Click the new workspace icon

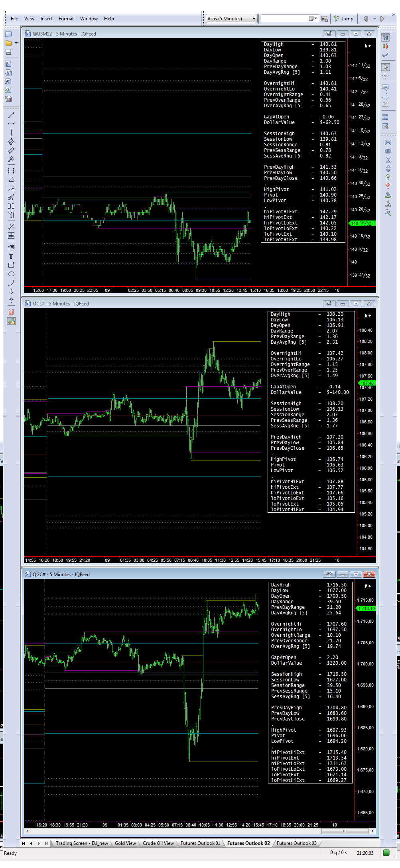tap(8, 34)
